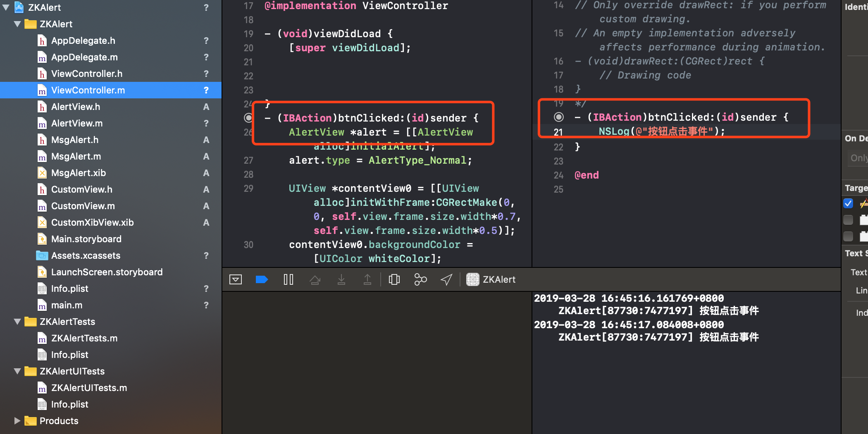The height and width of the screenshot is (434, 868).
Task: Click line number 27 in the left editor gutter
Action: click(x=248, y=160)
